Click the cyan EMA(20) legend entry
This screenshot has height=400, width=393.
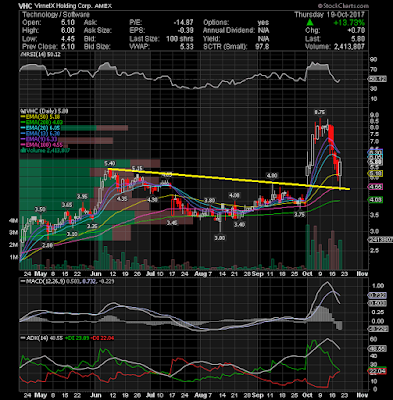(x=41, y=128)
